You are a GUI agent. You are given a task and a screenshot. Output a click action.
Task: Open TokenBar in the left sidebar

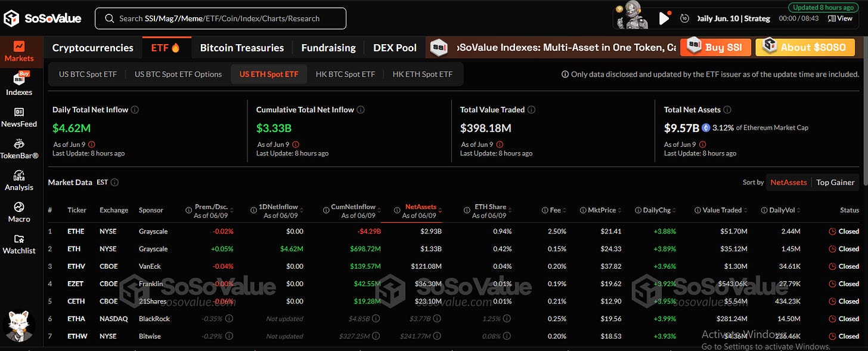click(19, 149)
